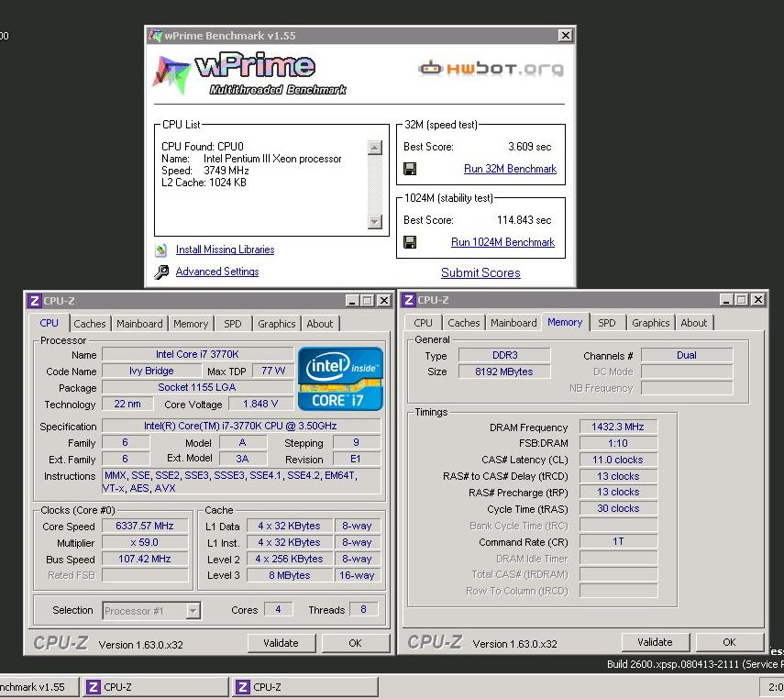Viewport: 784px width, 699px height.
Task: Switch to Caches tab in left CPU-Z
Action: pos(90,324)
